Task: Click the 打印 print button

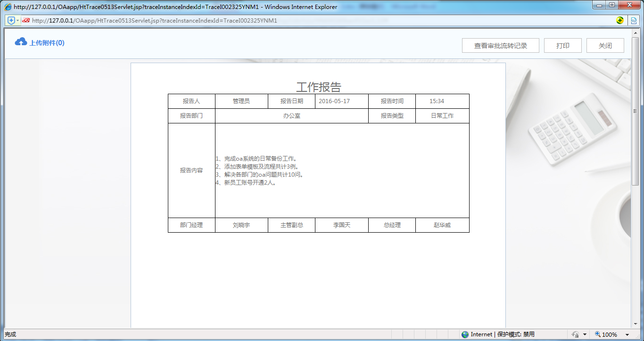Action: 562,45
